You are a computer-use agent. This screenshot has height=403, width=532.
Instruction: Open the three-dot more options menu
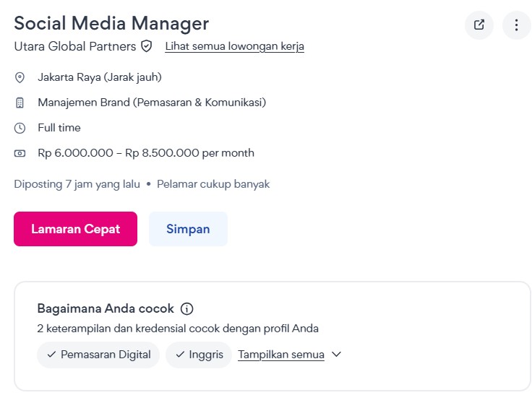point(516,25)
